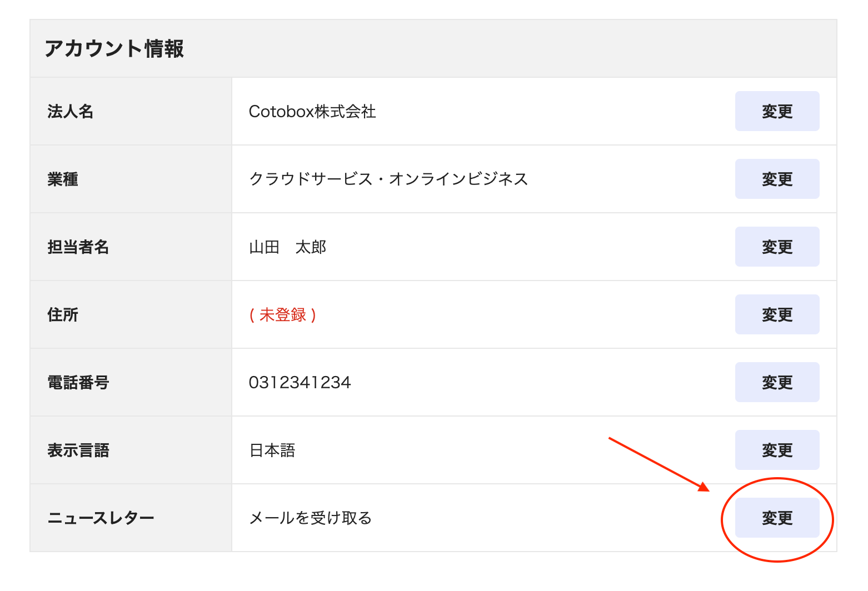Viewport: 868px width, 591px height.
Task: Change the 担当者名 via its 変更 button
Action: [777, 247]
